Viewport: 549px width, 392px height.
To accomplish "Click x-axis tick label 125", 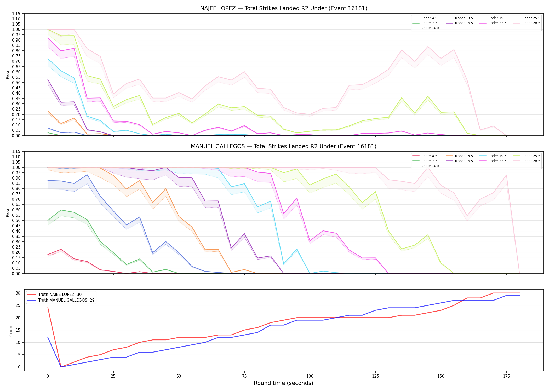I will 375,376.
